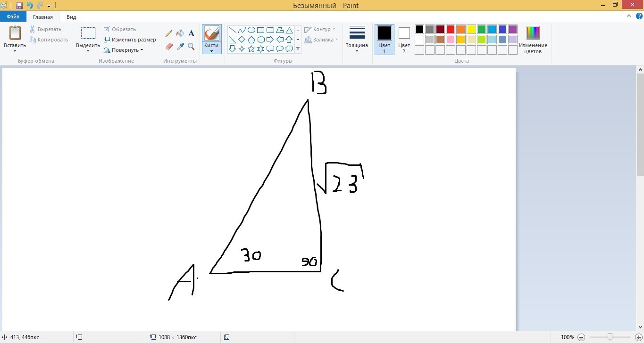
Task: Choose the diamond shape
Action: (x=242, y=40)
